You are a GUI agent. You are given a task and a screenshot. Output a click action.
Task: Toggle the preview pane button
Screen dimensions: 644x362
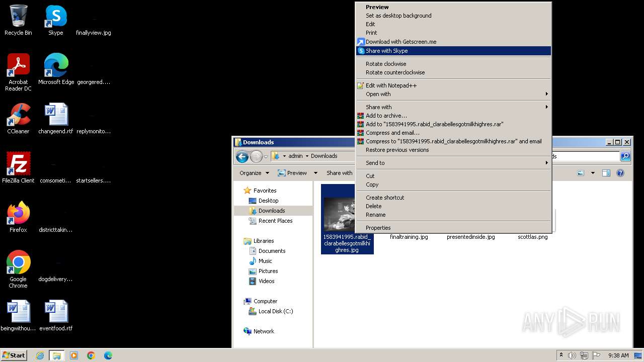(606, 173)
